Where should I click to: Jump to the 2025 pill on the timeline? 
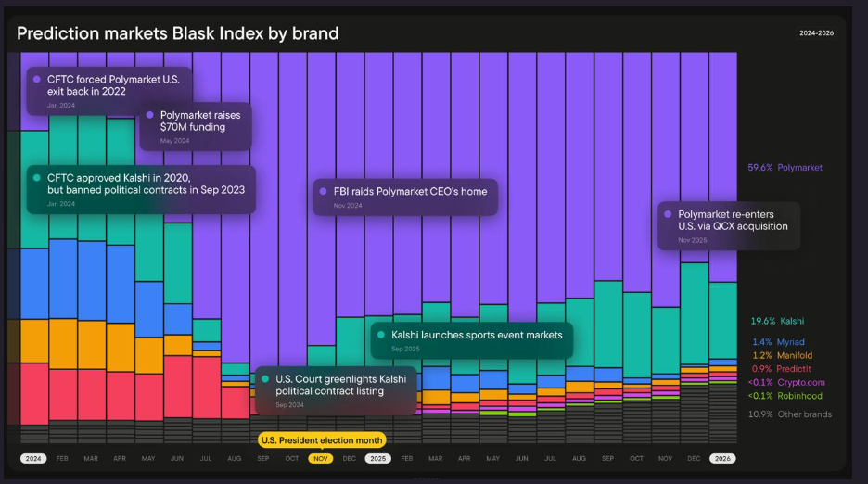click(x=377, y=458)
